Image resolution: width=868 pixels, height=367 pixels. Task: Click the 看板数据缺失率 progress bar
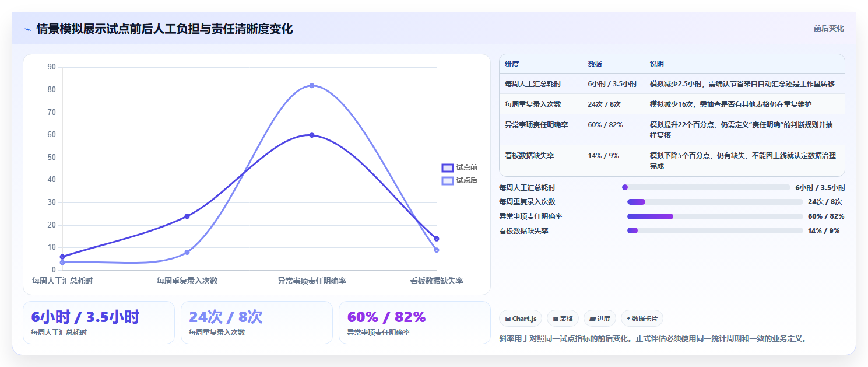click(x=715, y=230)
